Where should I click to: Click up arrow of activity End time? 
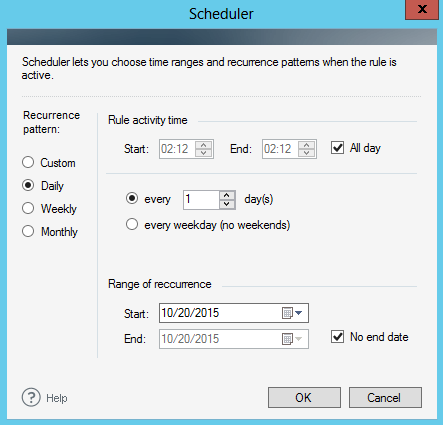307,145
